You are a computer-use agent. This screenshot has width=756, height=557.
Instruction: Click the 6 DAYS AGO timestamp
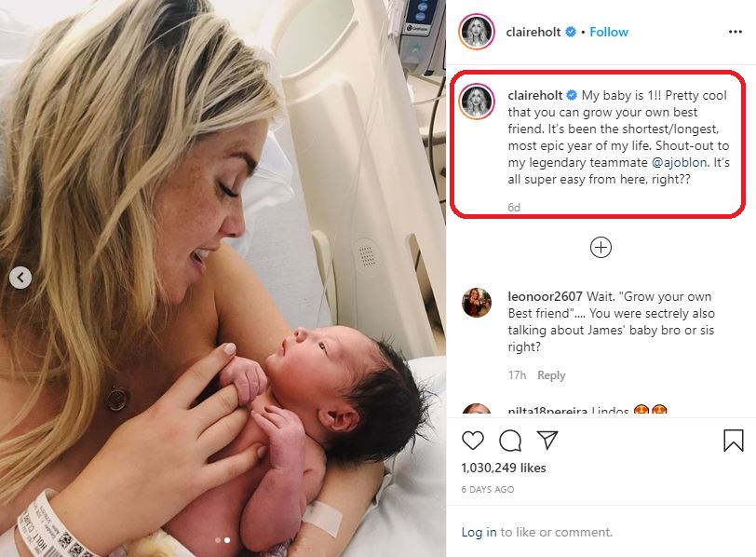tap(488, 490)
